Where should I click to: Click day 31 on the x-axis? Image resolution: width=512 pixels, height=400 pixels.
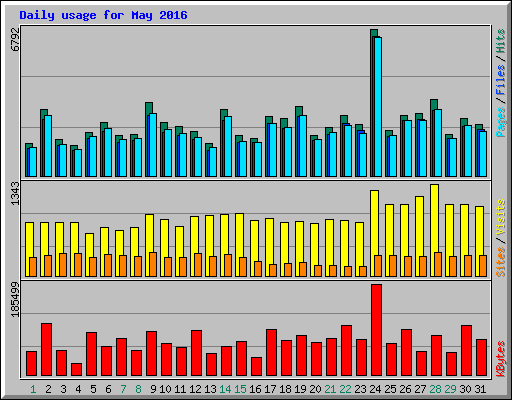click(x=480, y=389)
